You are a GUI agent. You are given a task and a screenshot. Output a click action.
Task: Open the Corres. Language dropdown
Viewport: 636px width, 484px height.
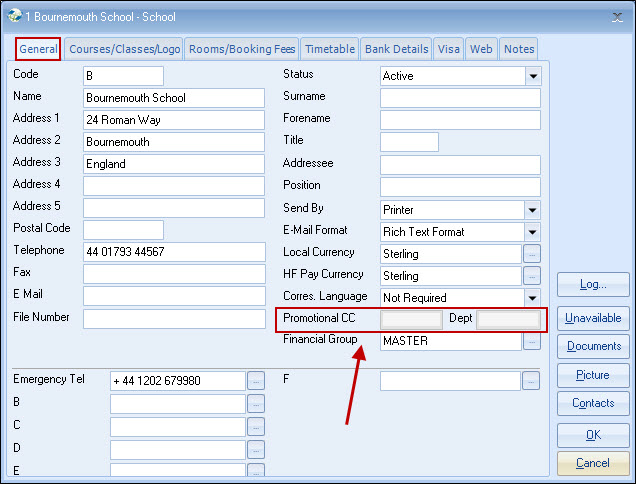click(532, 298)
